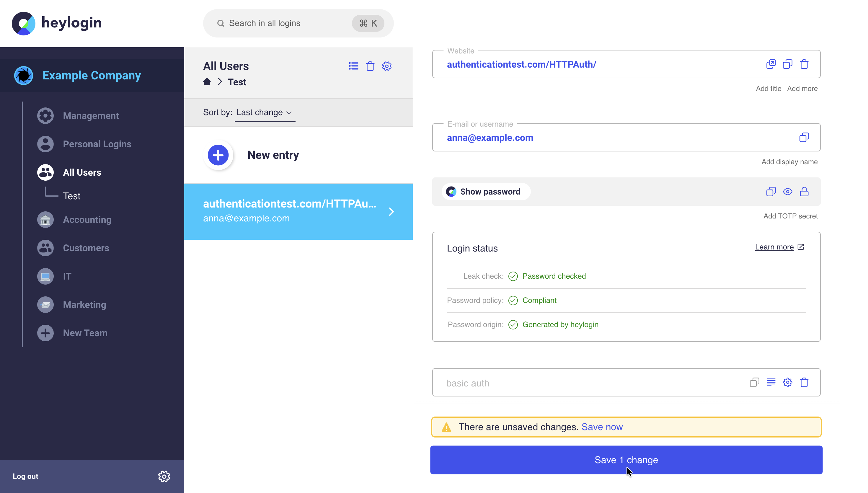Click the text lines icon in basic auth field
This screenshot has height=493, width=868.
tap(771, 383)
